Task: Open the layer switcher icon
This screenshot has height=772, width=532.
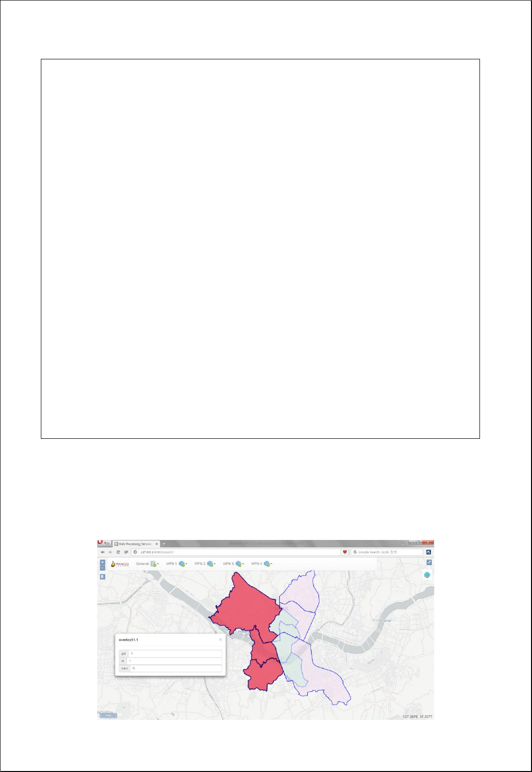Action: point(427,575)
